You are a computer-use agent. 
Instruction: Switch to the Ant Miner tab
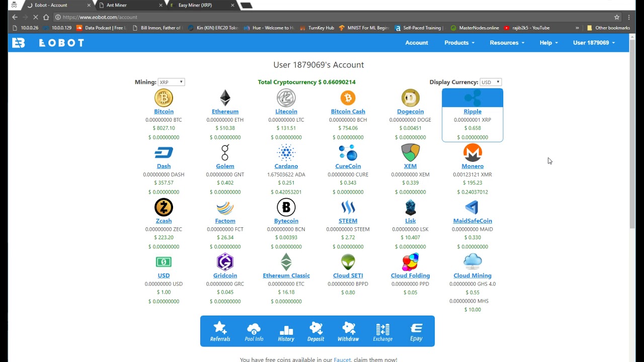tap(130, 5)
